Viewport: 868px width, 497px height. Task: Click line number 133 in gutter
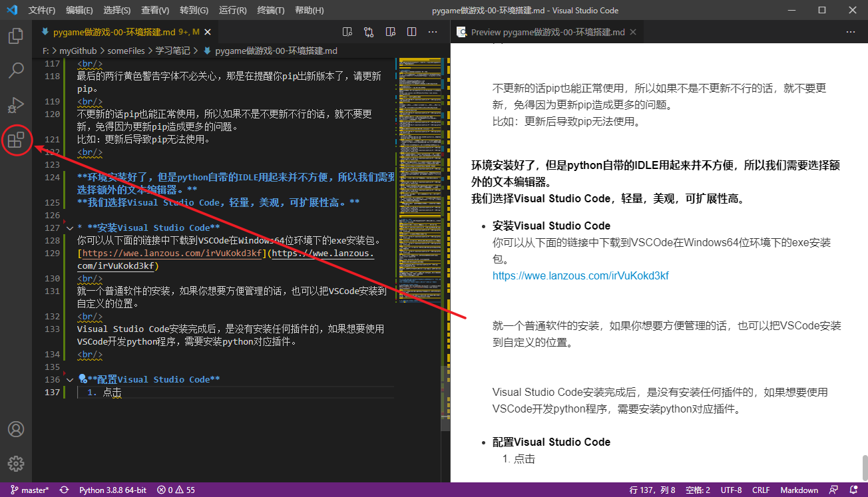tap(52, 329)
